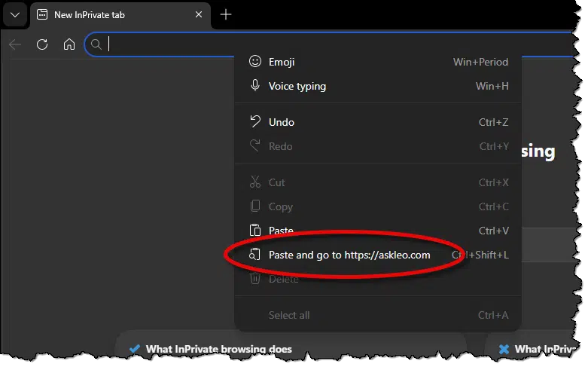
Task: Click the back navigation arrow
Action: (x=15, y=44)
